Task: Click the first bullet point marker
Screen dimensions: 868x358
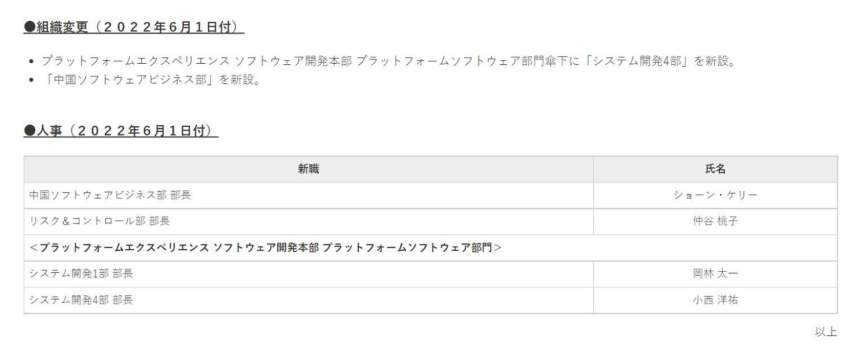Action: point(32,61)
